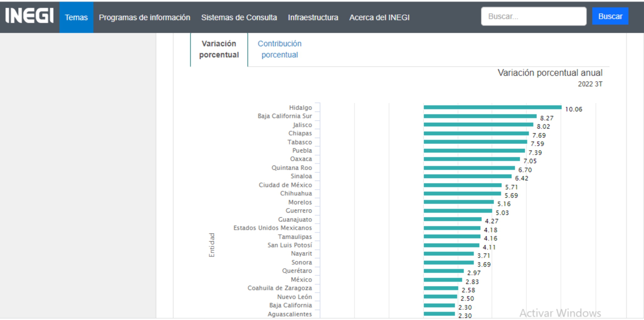The height and width of the screenshot is (320, 644).
Task: Open Programas de información menu
Action: click(144, 17)
